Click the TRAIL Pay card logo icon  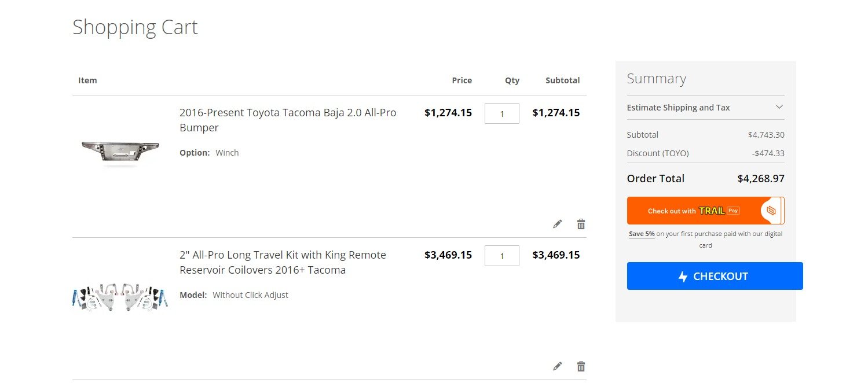point(771,211)
